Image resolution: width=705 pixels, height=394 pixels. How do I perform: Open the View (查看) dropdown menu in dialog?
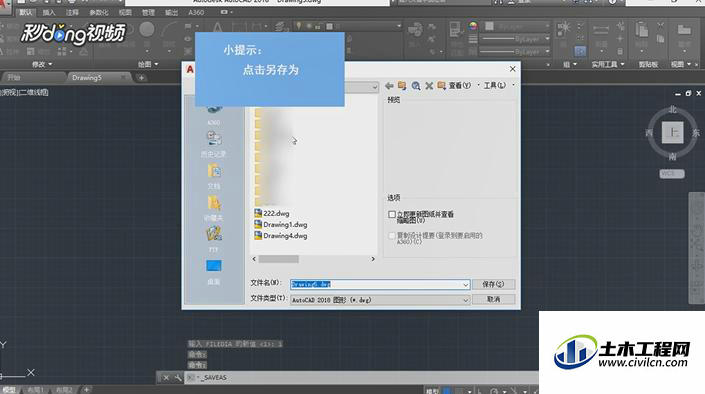click(463, 85)
